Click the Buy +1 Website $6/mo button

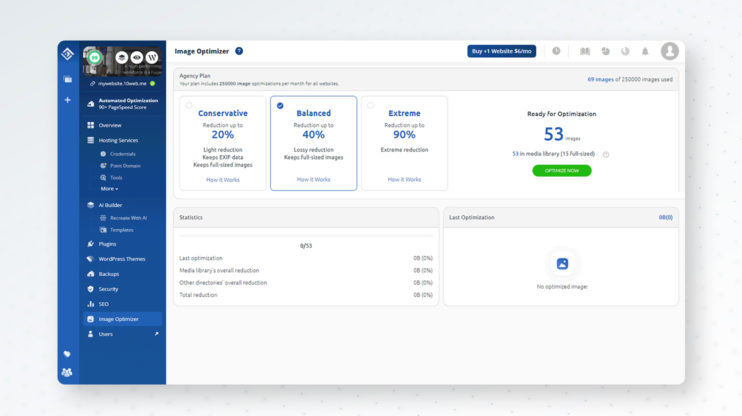click(502, 51)
